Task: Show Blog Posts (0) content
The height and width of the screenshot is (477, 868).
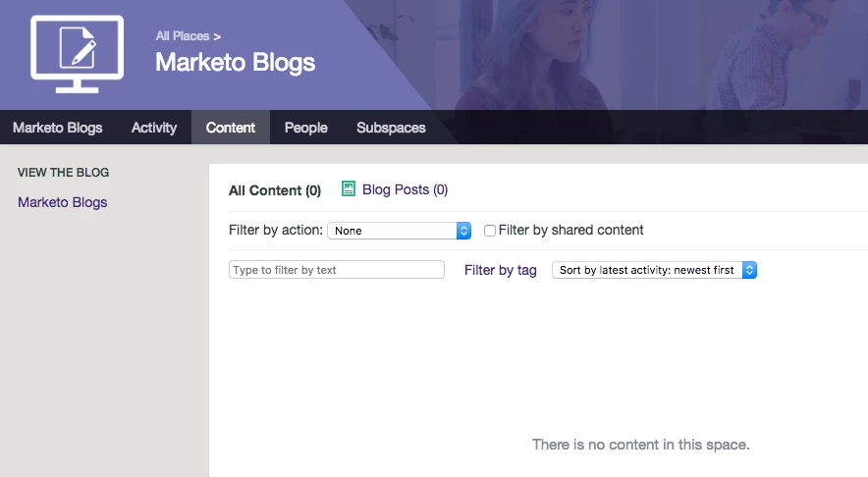Action: point(405,189)
